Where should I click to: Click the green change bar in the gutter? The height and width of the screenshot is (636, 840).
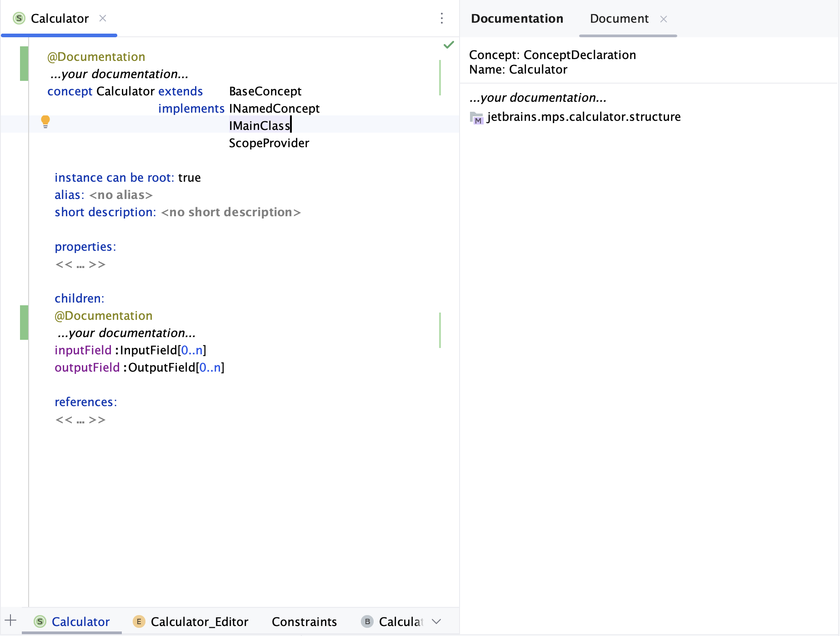[x=24, y=64]
